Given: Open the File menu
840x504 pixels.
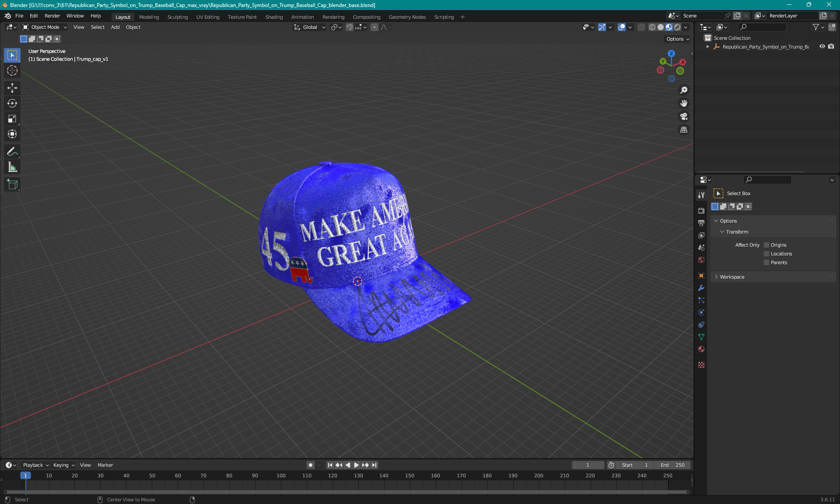Looking at the screenshot, I should point(19,16).
